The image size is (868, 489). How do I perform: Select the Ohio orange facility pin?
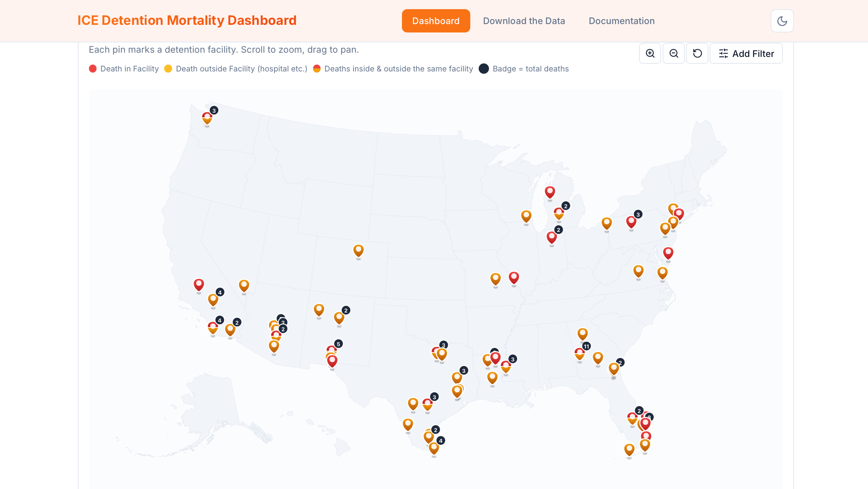click(607, 223)
